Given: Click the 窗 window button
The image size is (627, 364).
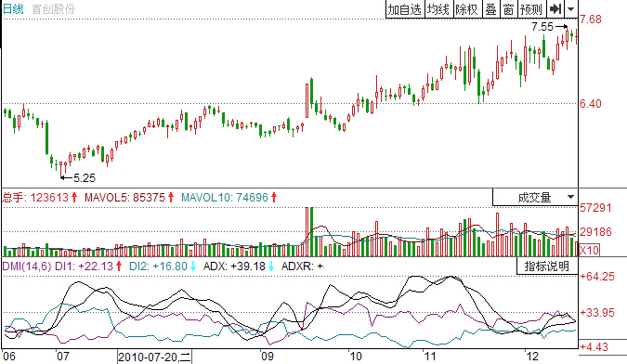Looking at the screenshot, I should click(x=508, y=9).
